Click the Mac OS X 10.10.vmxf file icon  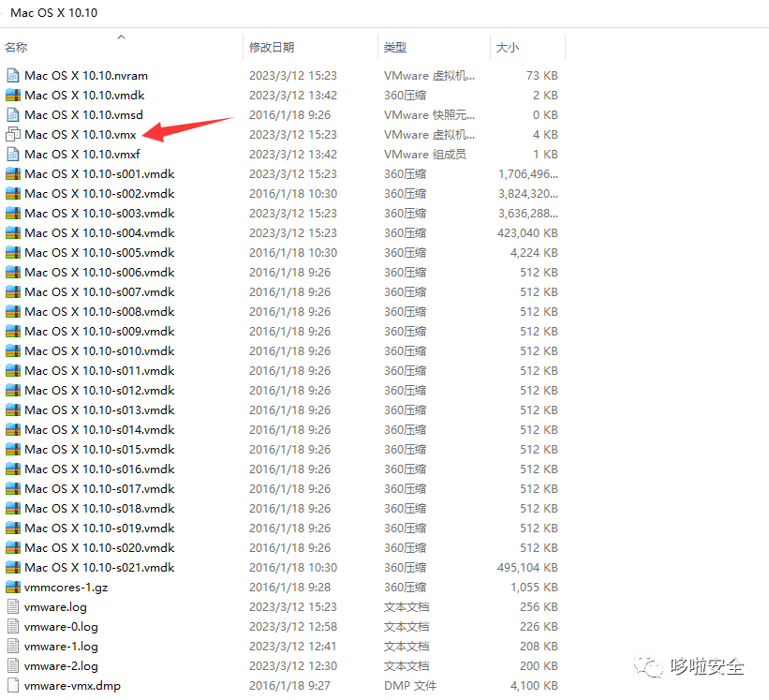[13, 154]
